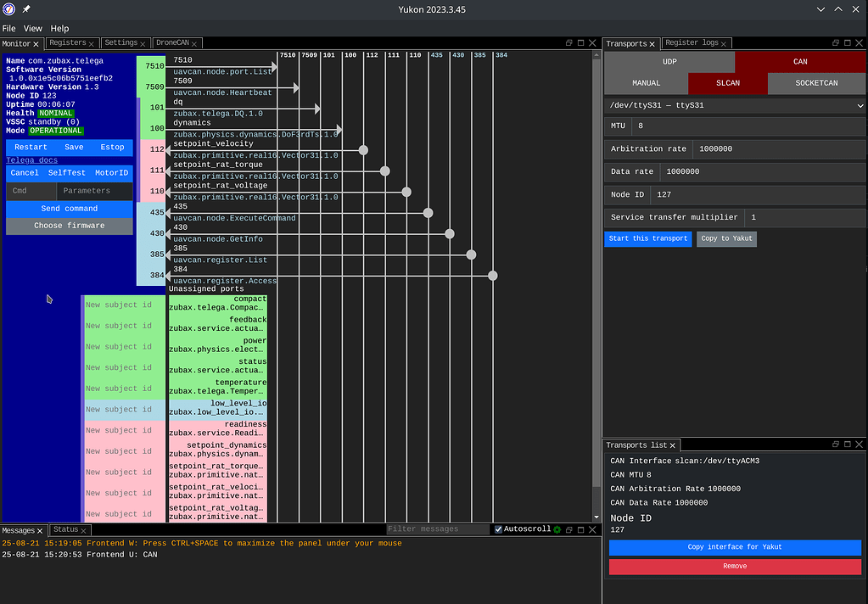Pop out the Messages panel (restore icon)
Image resolution: width=868 pixels, height=604 pixels.
[568, 529]
